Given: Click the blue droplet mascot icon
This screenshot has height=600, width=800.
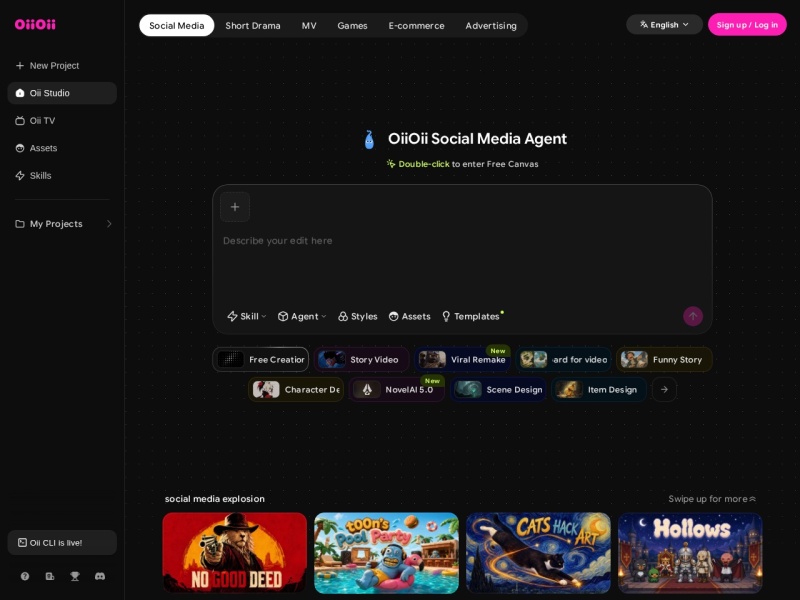Looking at the screenshot, I should pos(369,139).
